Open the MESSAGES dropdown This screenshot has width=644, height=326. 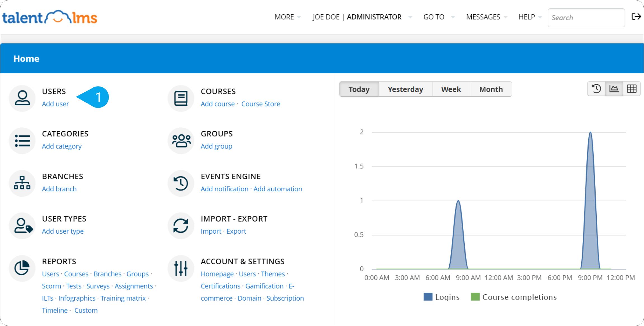coord(486,17)
